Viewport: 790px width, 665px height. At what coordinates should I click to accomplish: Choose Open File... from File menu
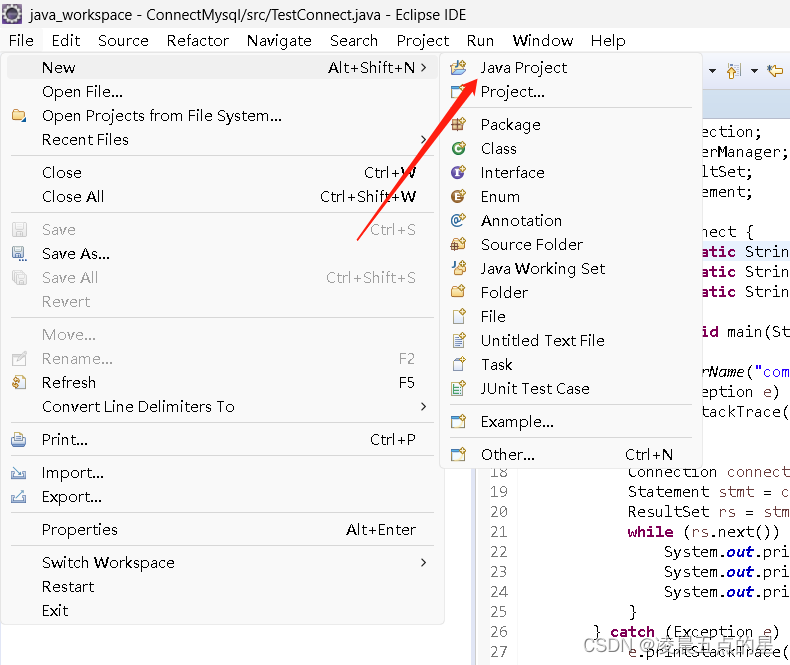coord(220,91)
